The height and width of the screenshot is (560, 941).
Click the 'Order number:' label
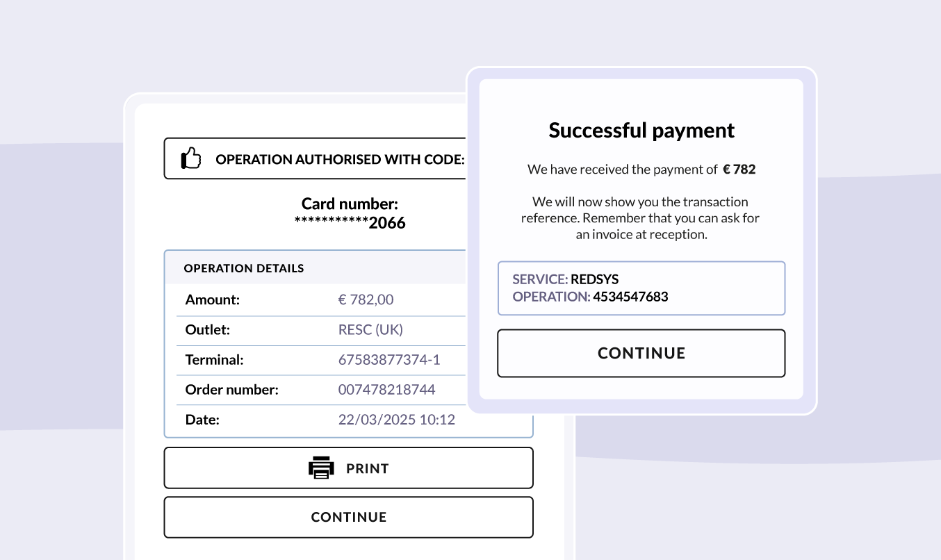tap(232, 390)
